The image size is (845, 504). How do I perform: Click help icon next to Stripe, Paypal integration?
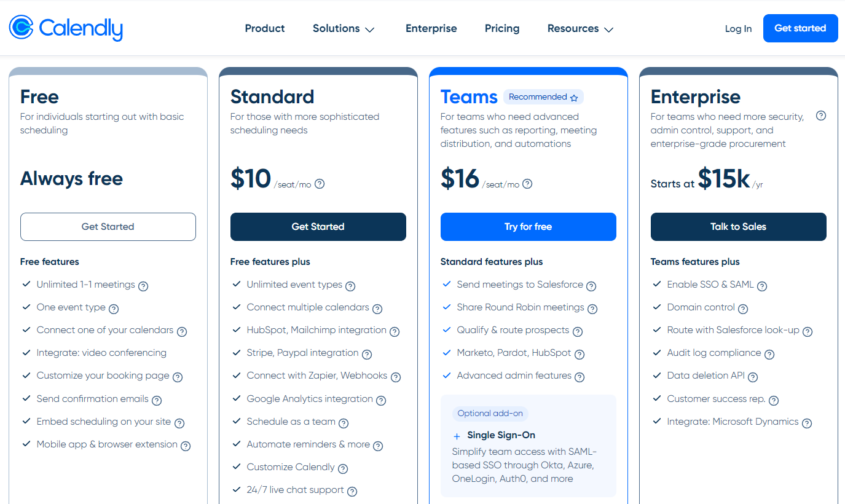367,354
